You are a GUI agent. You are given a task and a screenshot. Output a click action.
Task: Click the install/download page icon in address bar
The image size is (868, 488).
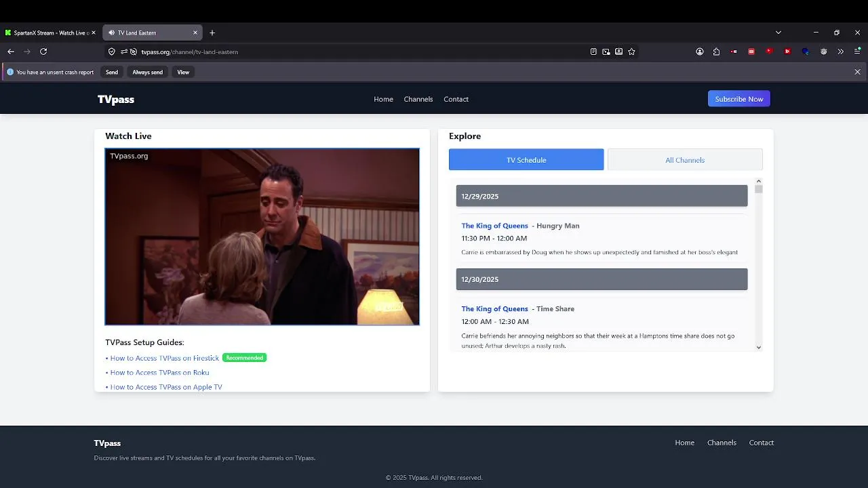[619, 52]
